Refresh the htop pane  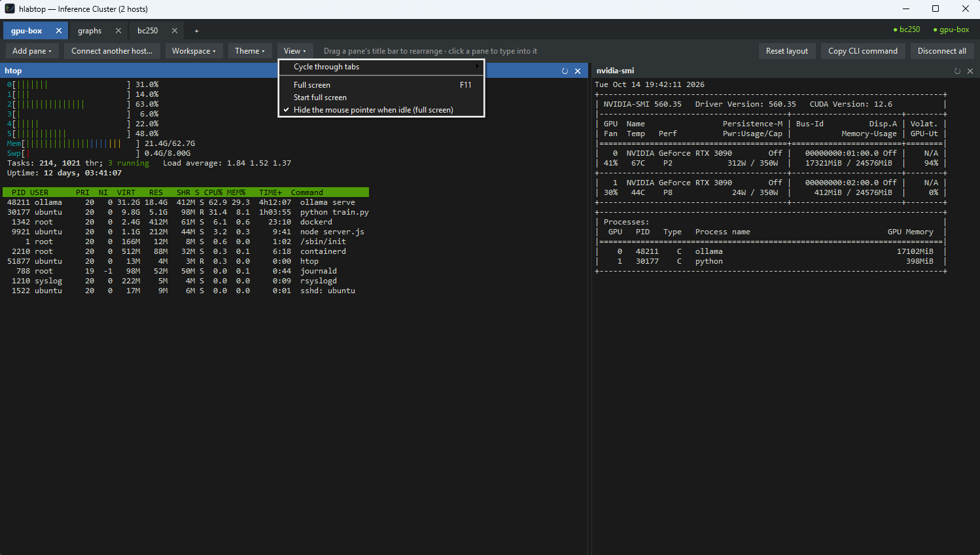(x=565, y=71)
